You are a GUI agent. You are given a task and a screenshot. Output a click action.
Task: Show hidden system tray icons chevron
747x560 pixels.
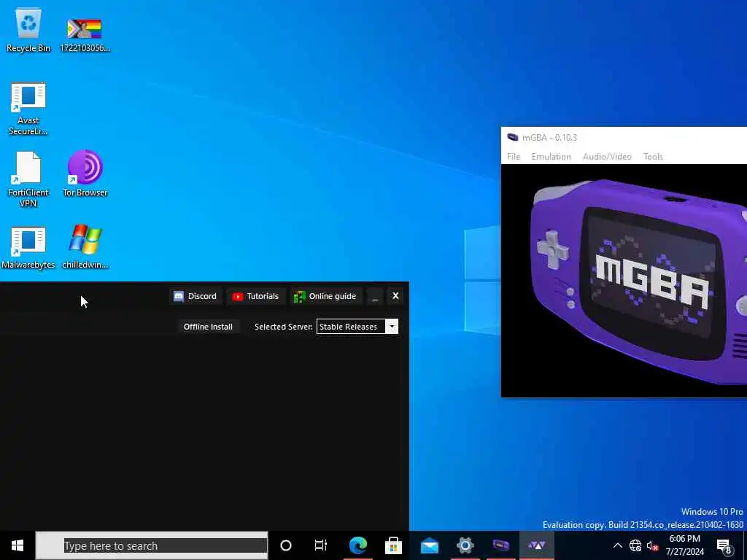click(x=617, y=545)
